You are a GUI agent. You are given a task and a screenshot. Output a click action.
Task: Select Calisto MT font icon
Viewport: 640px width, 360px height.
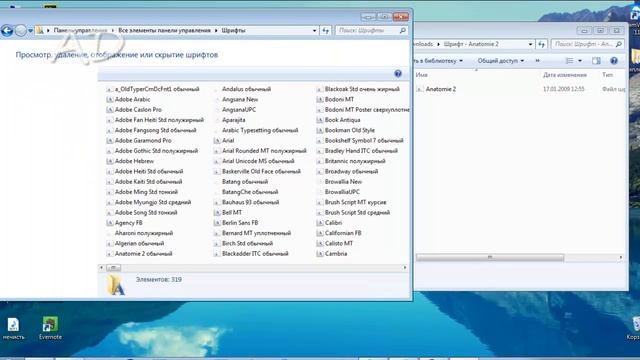320,243
